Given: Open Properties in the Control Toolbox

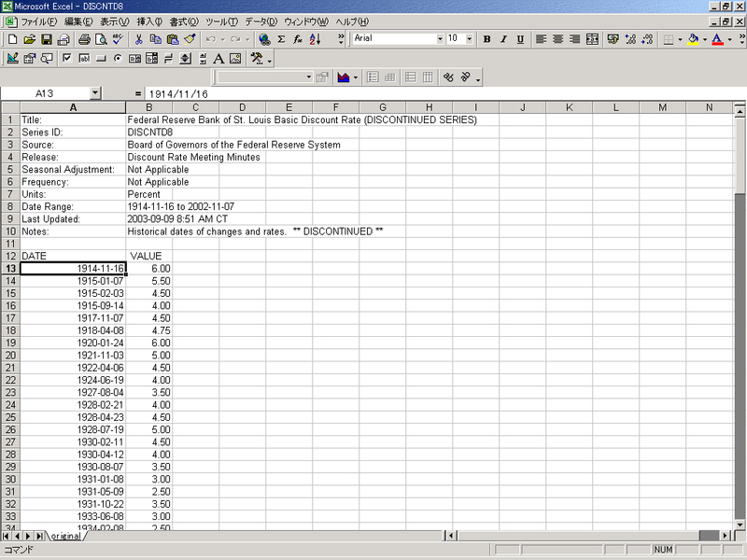Looking at the screenshot, I should (30, 59).
